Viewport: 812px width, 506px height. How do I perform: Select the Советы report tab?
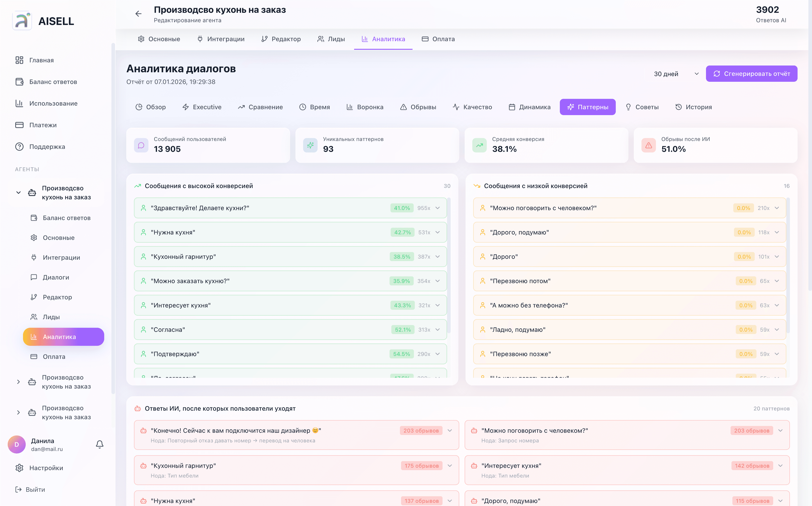(642, 107)
